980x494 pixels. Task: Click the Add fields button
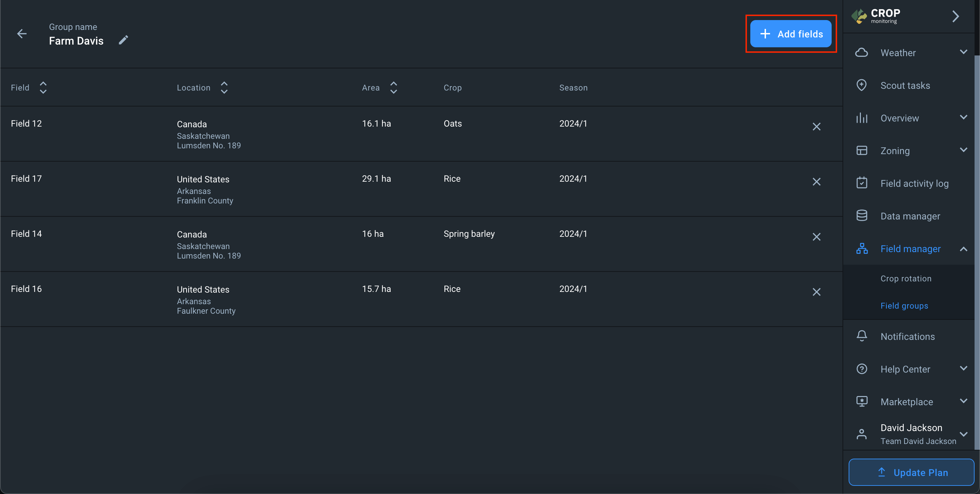tap(790, 34)
